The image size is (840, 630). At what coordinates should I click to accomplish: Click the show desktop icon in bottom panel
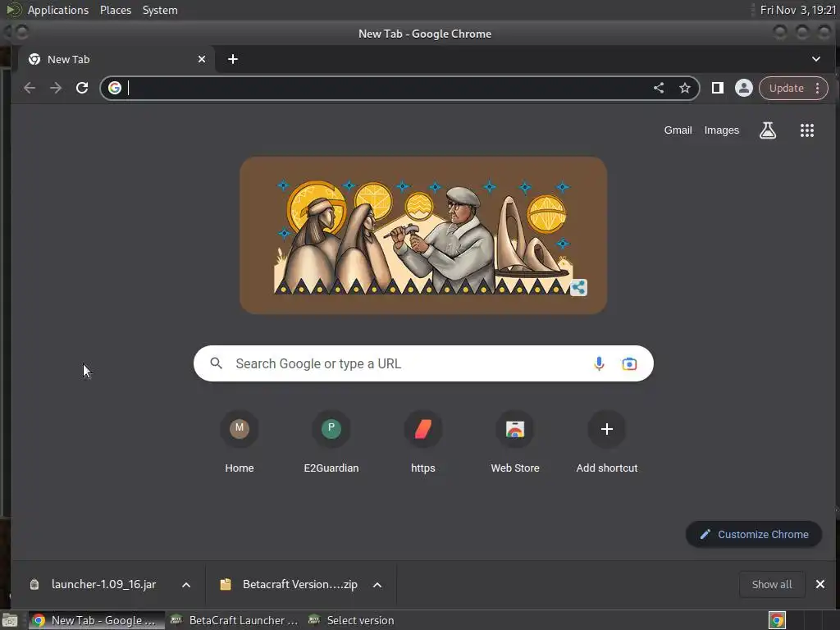10,620
